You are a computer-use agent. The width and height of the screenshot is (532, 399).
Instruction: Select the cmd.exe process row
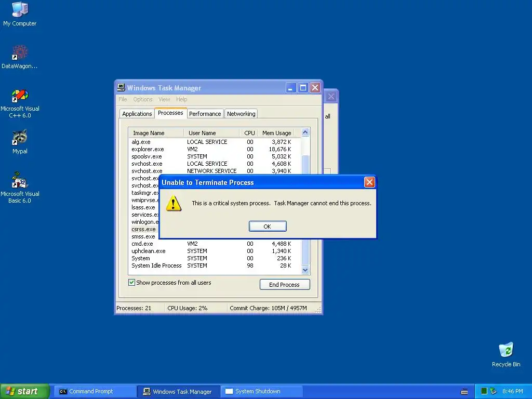tap(215, 244)
